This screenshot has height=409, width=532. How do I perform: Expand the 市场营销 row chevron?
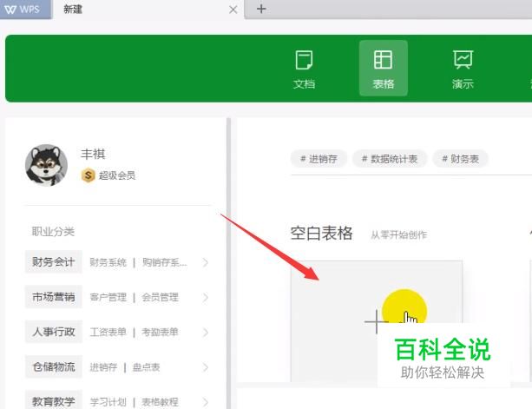coord(206,297)
